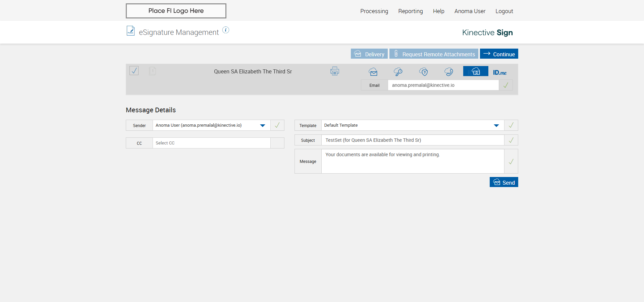
Task: Click the info icon beside eSignature Management
Action: (226, 30)
